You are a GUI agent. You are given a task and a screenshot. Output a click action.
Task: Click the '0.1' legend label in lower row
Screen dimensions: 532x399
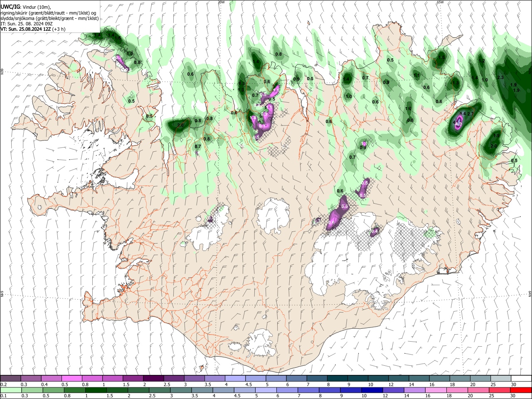point(3,396)
